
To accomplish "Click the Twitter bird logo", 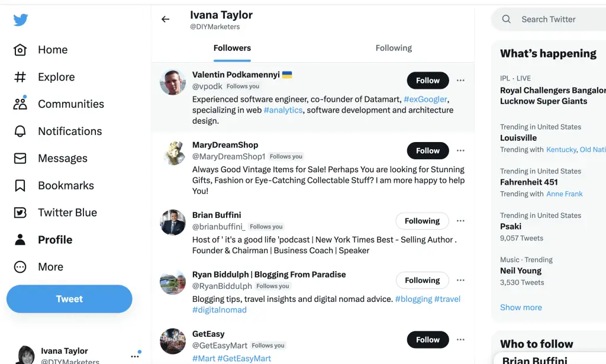I will (21, 20).
